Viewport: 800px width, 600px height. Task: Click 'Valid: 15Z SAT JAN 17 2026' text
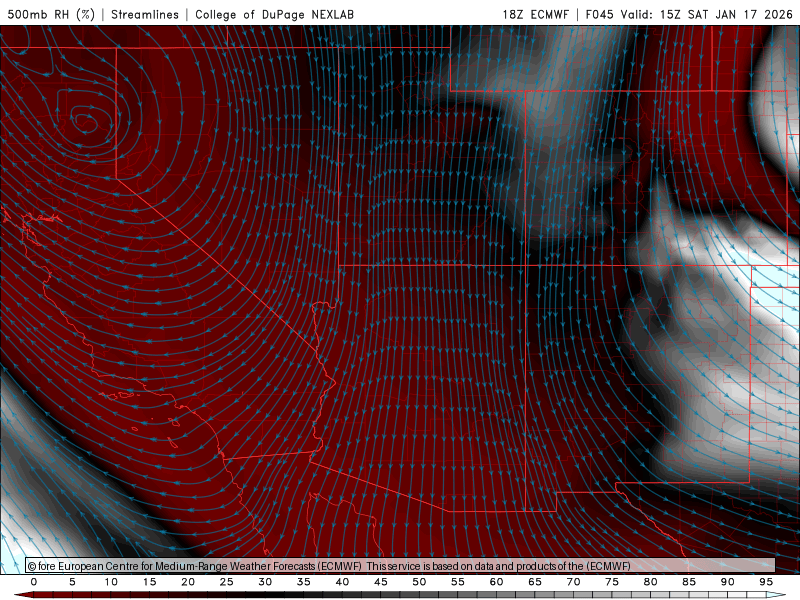[x=707, y=14]
